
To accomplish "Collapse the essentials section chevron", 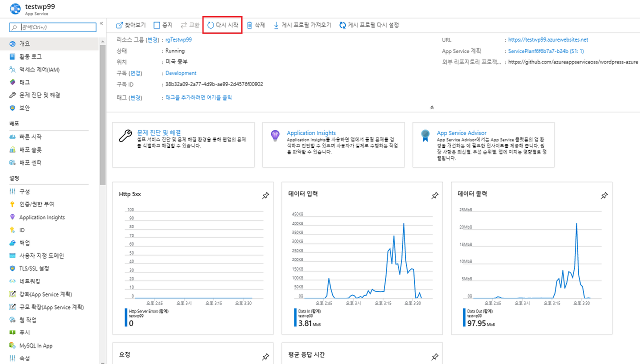I will click(432, 107).
